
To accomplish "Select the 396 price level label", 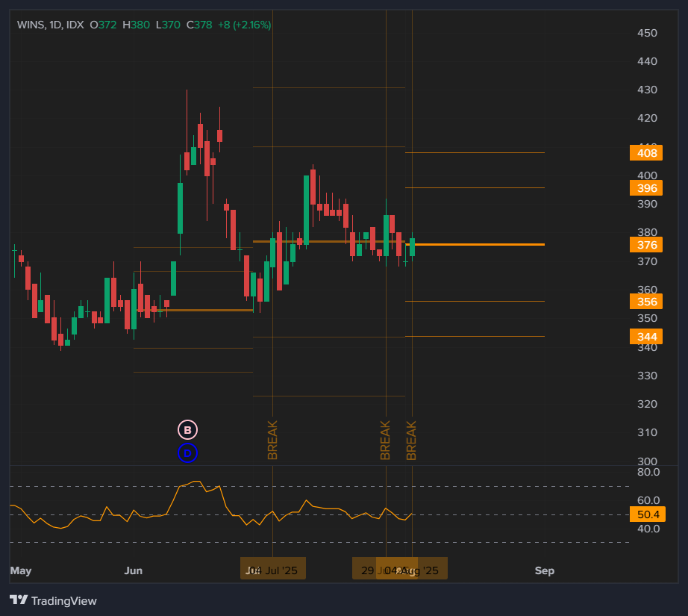I will [646, 188].
